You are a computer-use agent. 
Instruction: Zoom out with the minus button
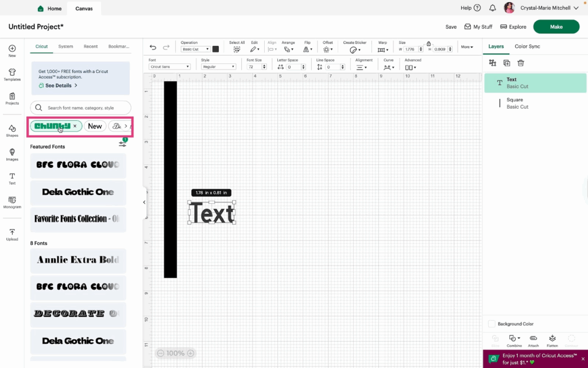[x=161, y=353]
